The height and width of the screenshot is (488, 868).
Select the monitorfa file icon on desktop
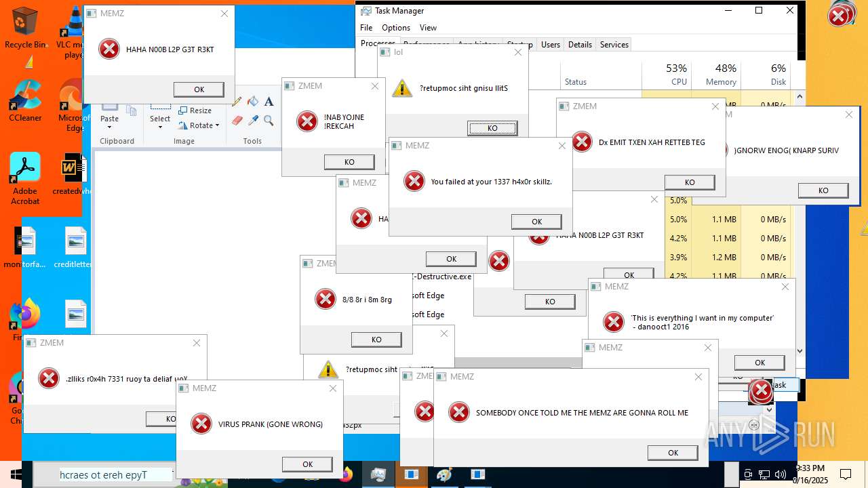click(25, 247)
